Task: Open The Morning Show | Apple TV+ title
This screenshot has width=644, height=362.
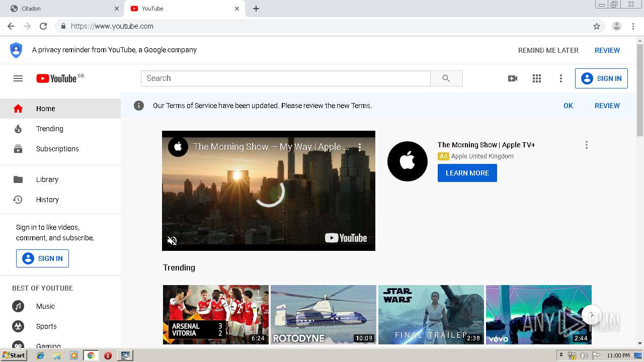Action: coord(487,145)
